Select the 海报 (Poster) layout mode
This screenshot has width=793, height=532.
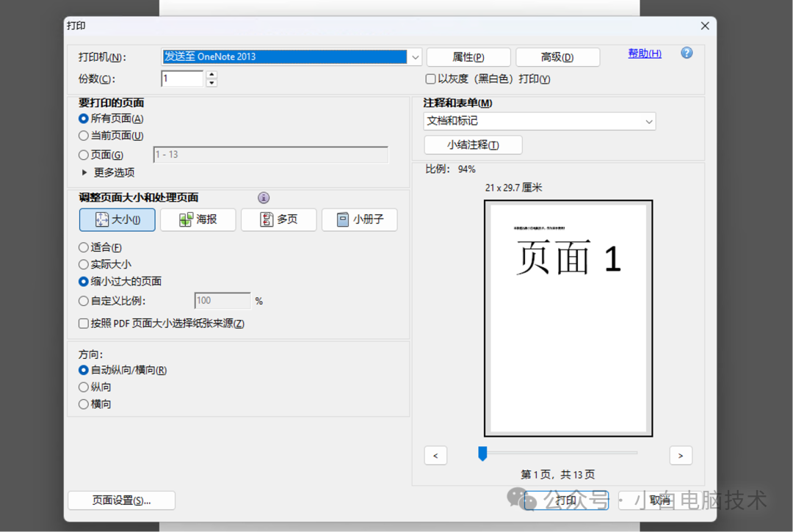[198, 219]
